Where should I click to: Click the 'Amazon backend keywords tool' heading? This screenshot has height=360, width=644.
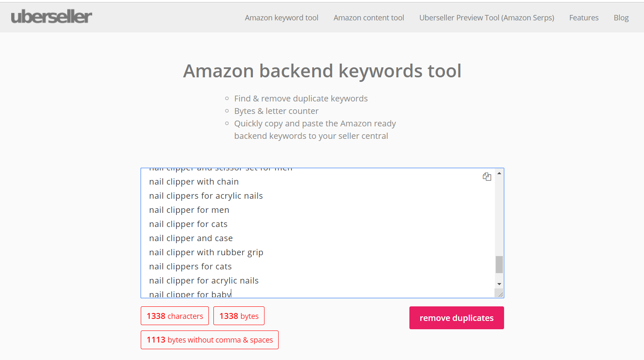click(x=322, y=71)
